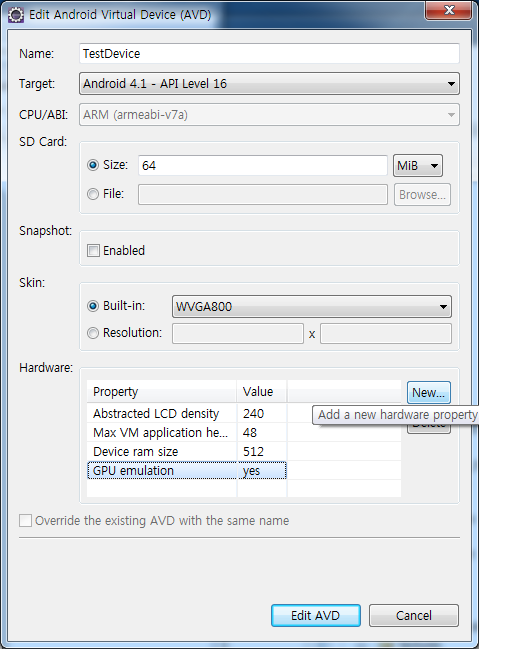Click the Value column header
512x649 pixels.
pyautogui.click(x=262, y=392)
